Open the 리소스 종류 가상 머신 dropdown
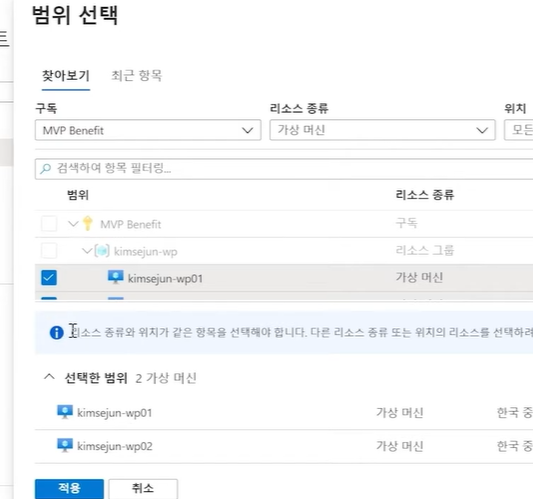This screenshot has width=533, height=499. tap(382, 130)
